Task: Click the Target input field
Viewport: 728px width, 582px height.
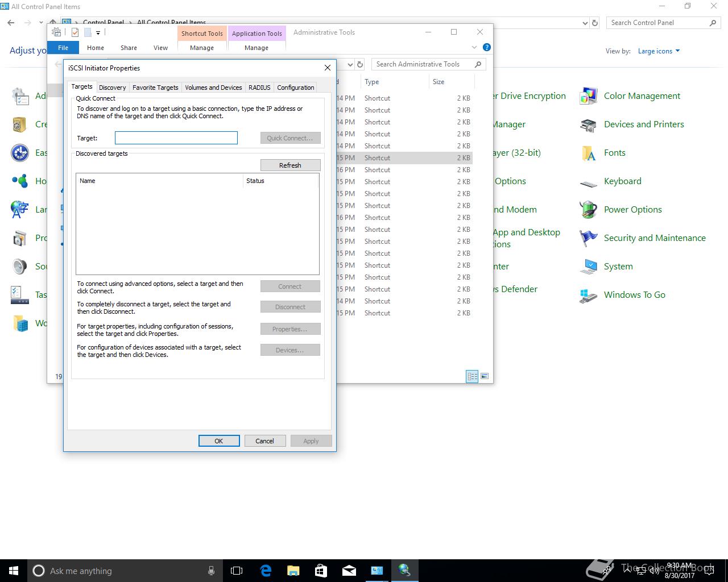Action: coord(176,138)
